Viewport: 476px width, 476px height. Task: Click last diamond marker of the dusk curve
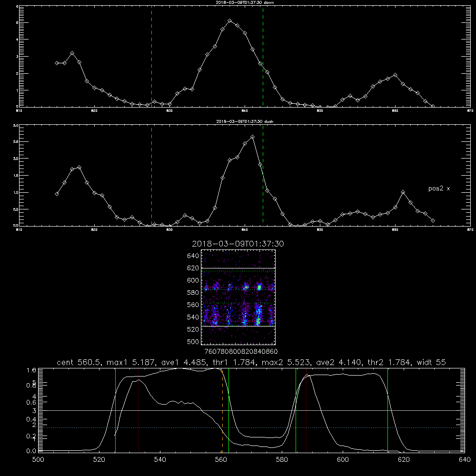(433, 221)
